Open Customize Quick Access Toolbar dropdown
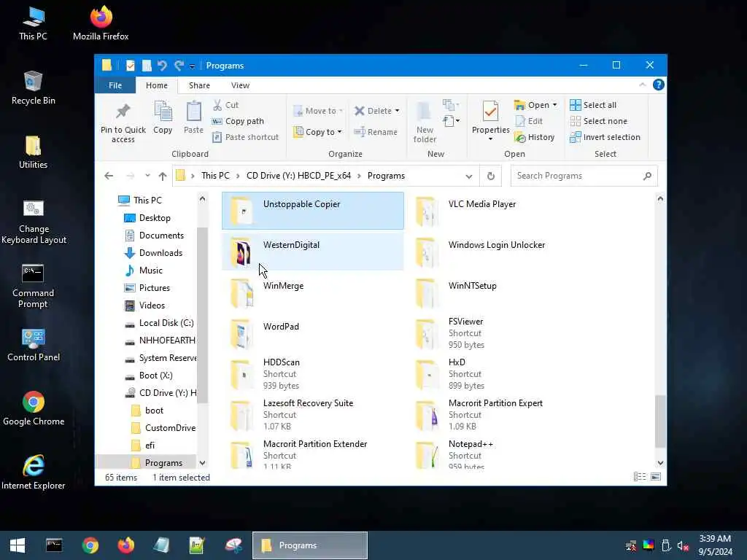 pyautogui.click(x=192, y=66)
